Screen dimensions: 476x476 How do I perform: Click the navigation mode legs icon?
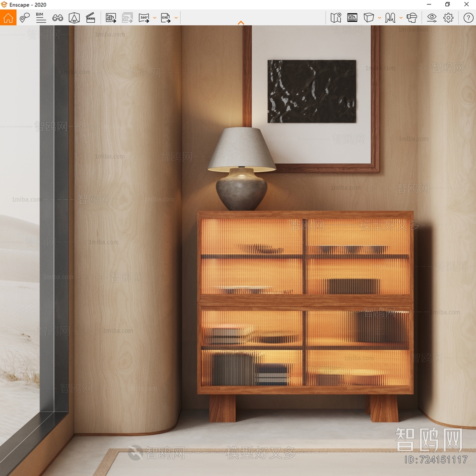[x=390, y=18]
